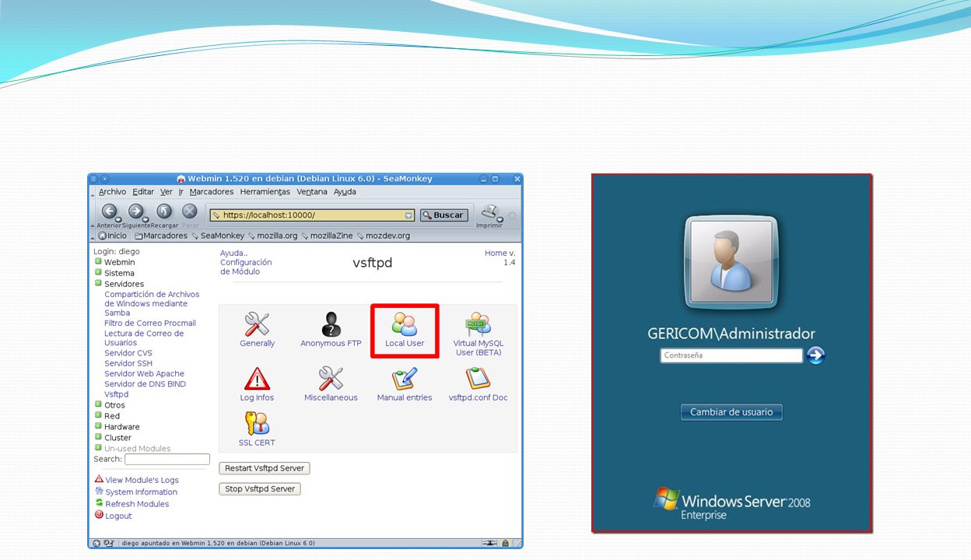This screenshot has width=971, height=560.
Task: Go back with the Anterior button
Action: [x=110, y=212]
